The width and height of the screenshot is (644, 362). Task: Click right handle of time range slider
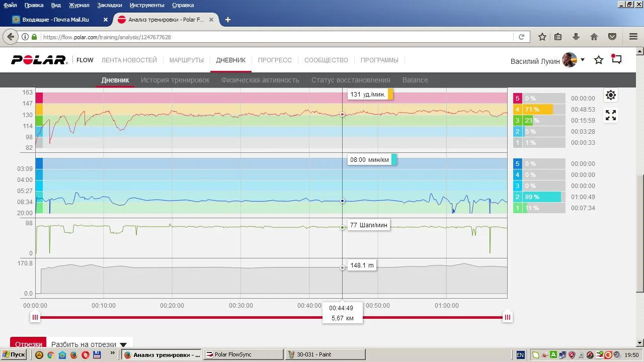508,317
